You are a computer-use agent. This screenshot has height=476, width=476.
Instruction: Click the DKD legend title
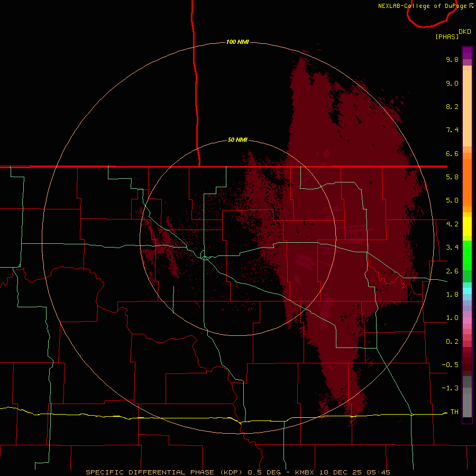pos(465,32)
